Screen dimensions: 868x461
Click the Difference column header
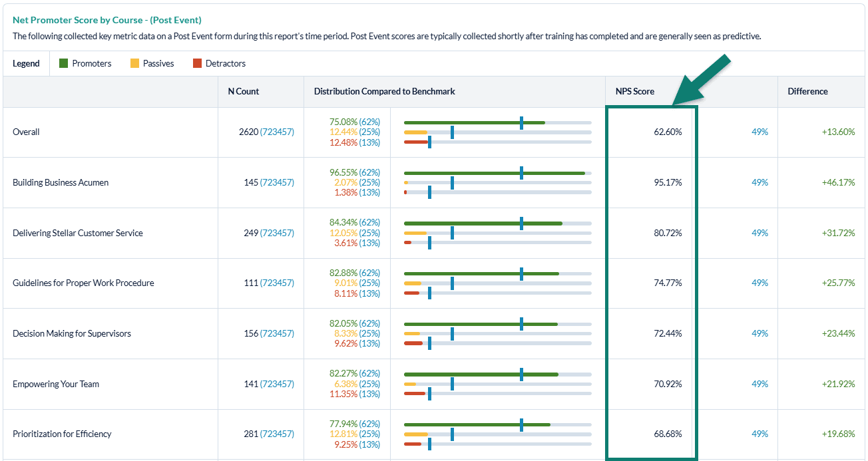pyautogui.click(x=808, y=91)
